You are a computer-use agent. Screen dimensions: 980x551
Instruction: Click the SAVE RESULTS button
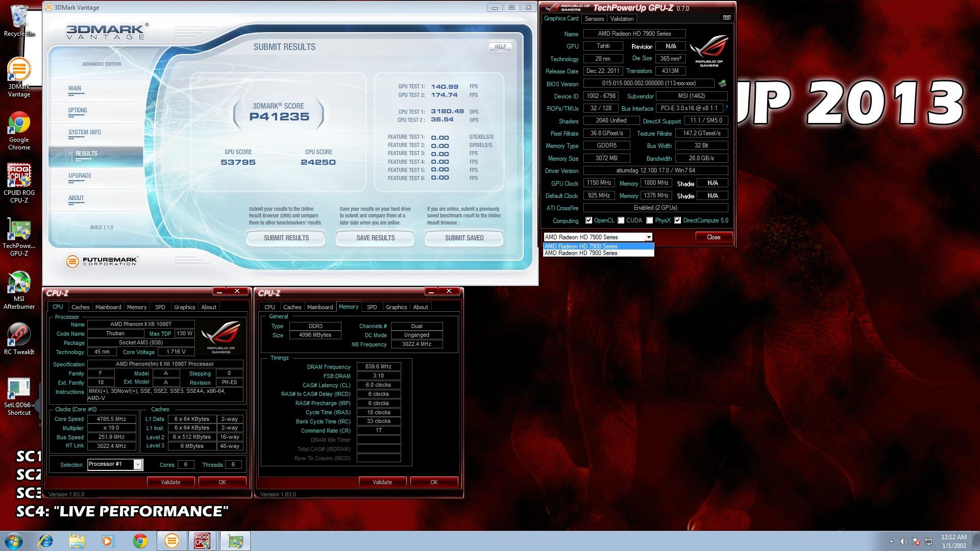pos(375,238)
